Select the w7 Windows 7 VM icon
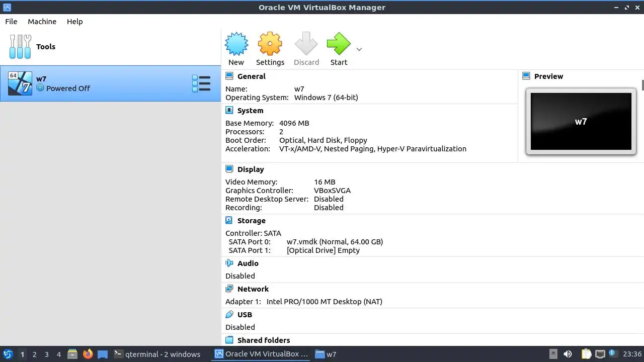This screenshot has width=644, height=362. click(20, 83)
